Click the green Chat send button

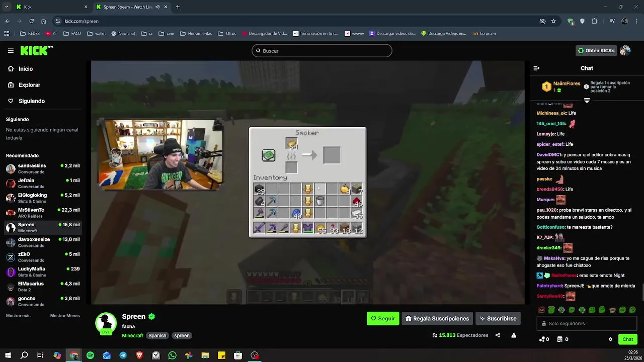[x=627, y=339]
